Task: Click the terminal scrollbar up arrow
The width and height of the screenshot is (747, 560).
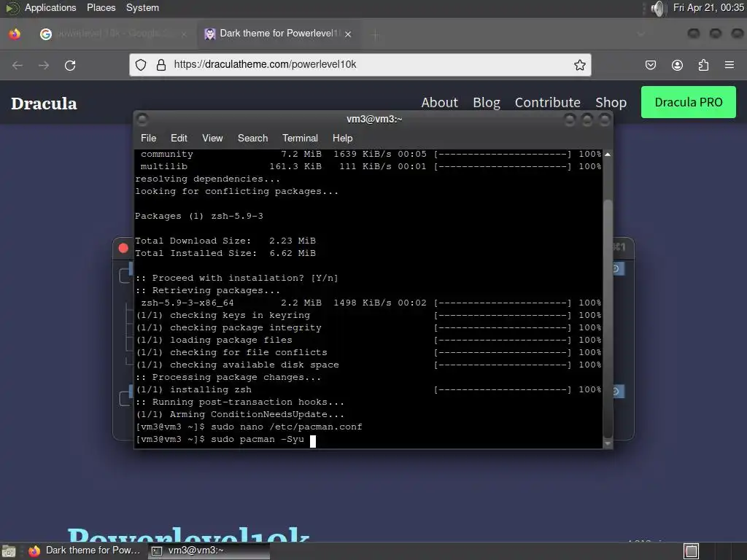Action: [x=608, y=155]
